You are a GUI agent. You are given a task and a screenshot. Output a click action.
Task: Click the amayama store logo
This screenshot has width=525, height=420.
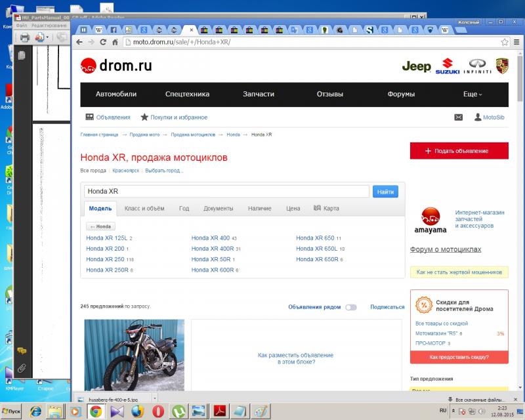point(430,220)
